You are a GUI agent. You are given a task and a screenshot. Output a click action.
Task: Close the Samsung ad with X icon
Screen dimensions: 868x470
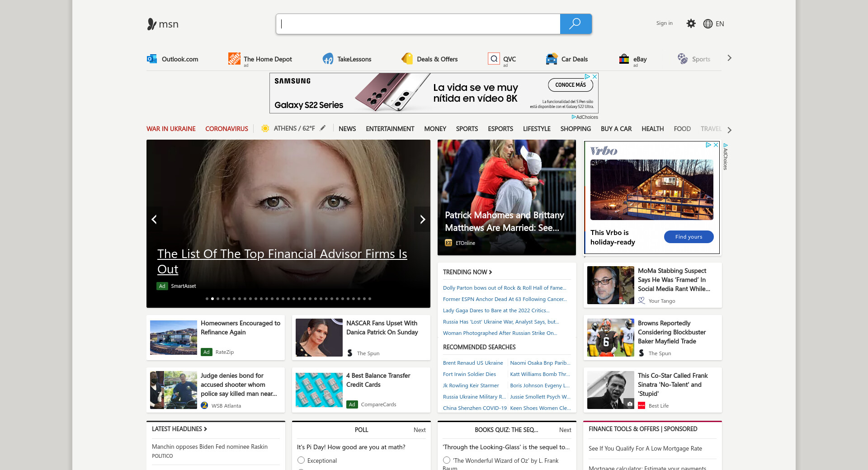pos(595,77)
